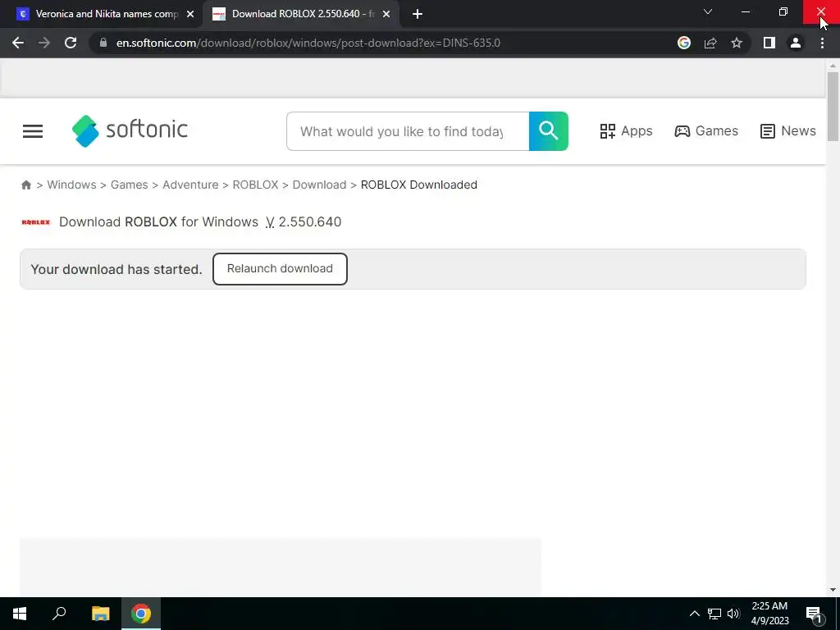Click the Relaunch download button
840x630 pixels.
280,269
